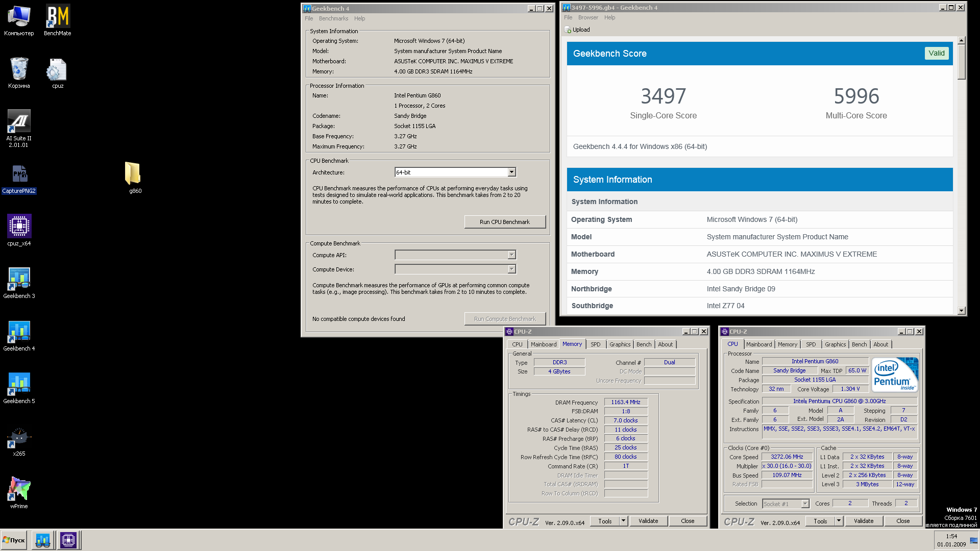Switch to Memory tab in right CPU-Z
This screenshot has height=551, width=980.
pyautogui.click(x=787, y=344)
